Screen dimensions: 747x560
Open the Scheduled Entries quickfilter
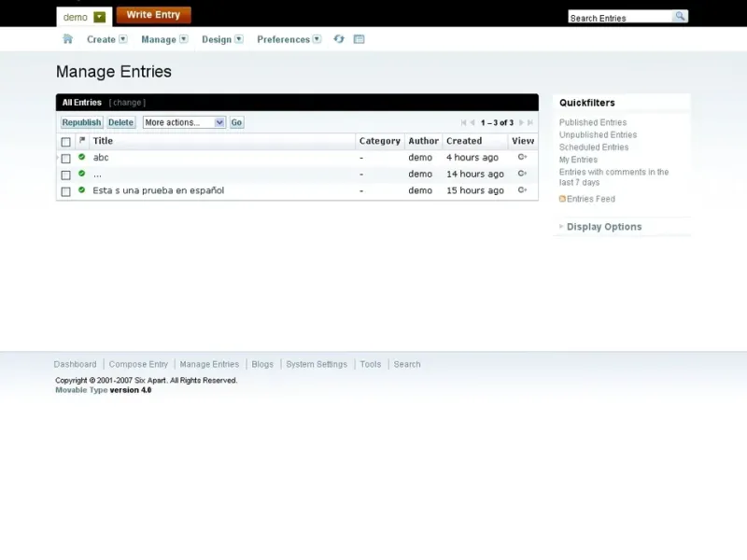(x=594, y=147)
